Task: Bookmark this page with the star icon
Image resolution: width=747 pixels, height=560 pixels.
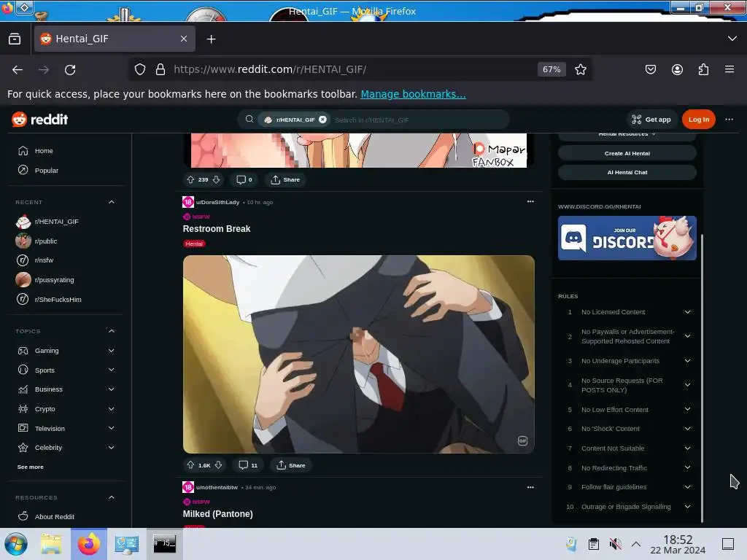Action: point(580,69)
